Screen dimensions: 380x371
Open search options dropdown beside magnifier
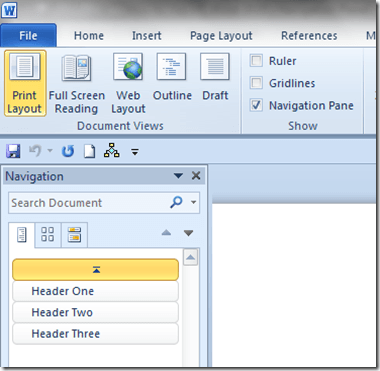(x=193, y=202)
